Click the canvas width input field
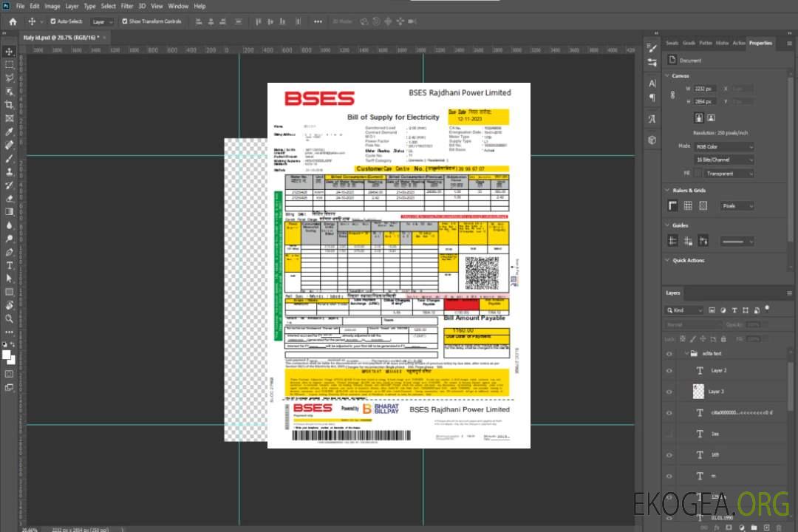Screen dimensions: 798x532 point(705,89)
